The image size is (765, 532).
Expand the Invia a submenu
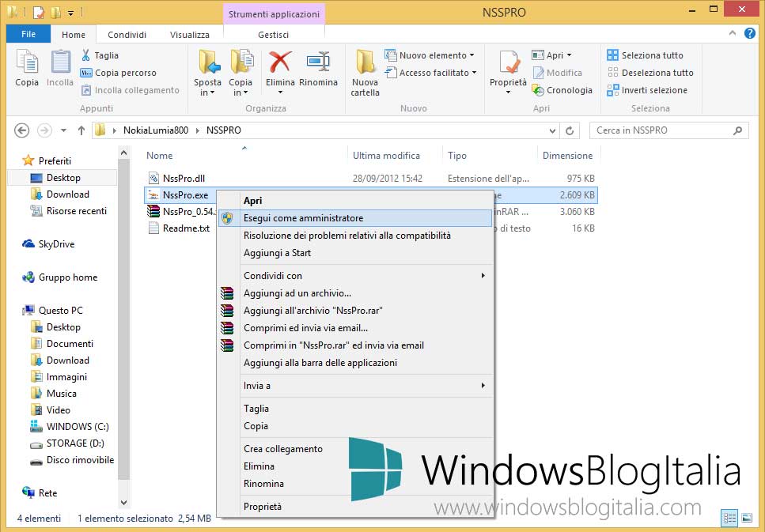coord(355,386)
